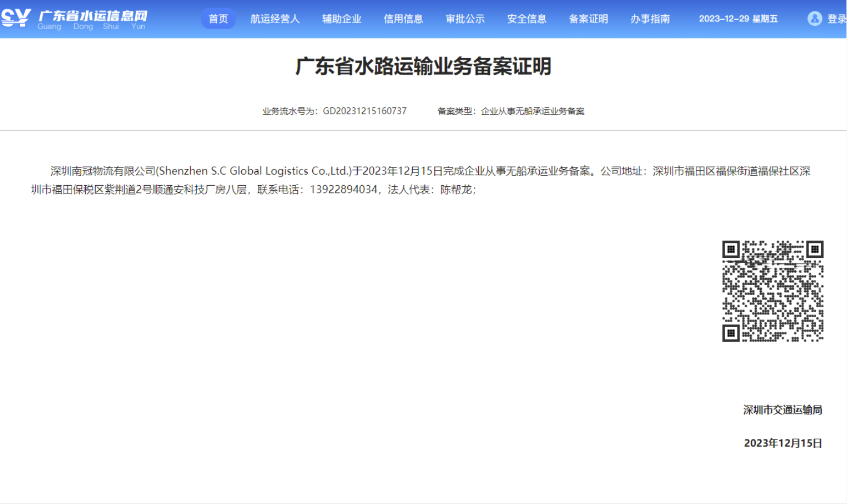This screenshot has width=847, height=504.
Task: Click the QR code image
Action: (x=772, y=291)
